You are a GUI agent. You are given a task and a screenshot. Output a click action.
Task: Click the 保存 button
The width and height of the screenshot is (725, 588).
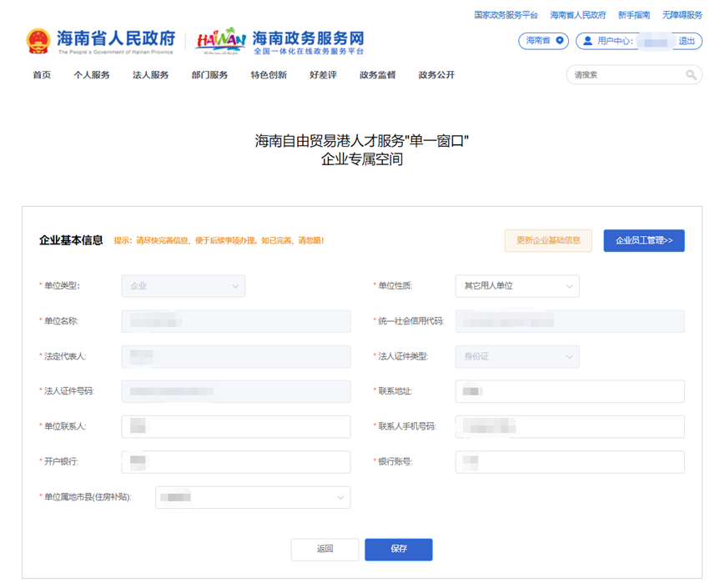(399, 549)
